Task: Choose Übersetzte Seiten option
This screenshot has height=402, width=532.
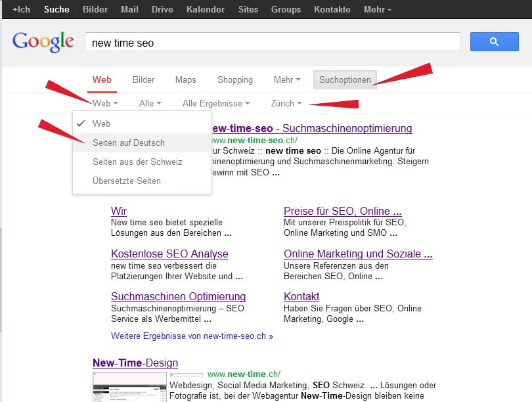Action: [x=142, y=181]
